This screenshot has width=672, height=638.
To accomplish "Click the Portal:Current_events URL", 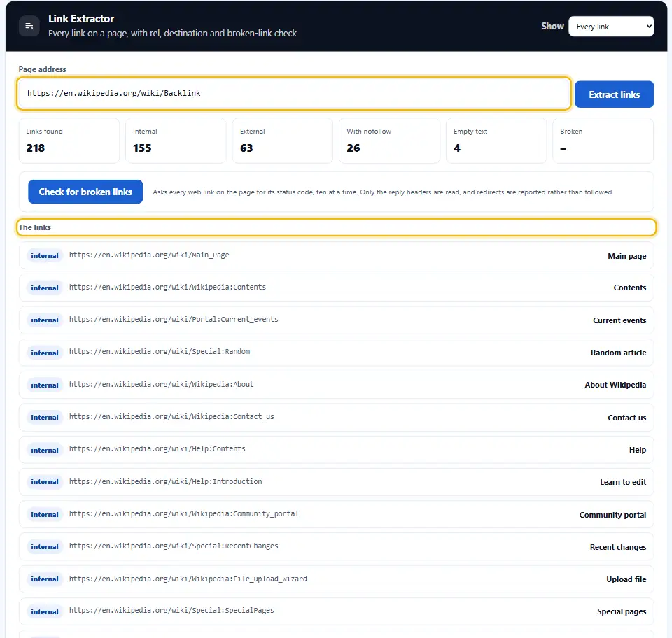I will 174,319.
